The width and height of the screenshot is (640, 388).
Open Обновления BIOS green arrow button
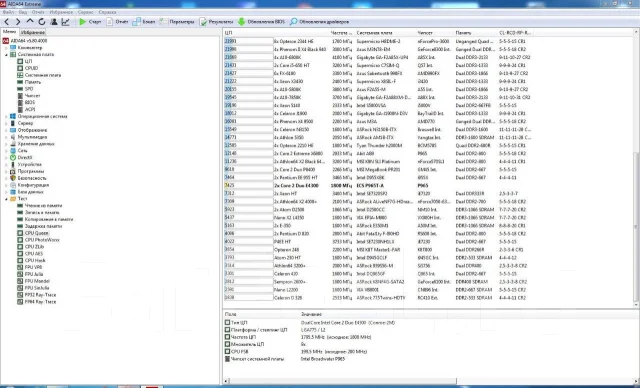(x=261, y=22)
